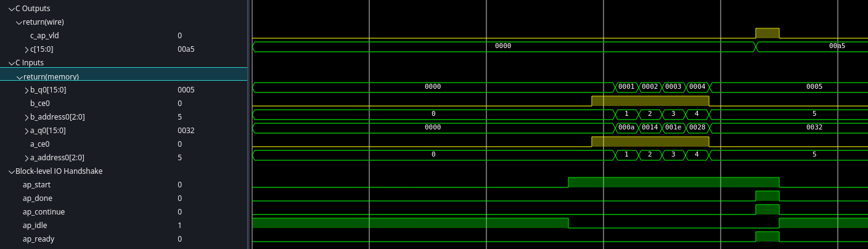Click waveform segment 000a on a_q0
The image size is (868, 249).
pyautogui.click(x=626, y=128)
